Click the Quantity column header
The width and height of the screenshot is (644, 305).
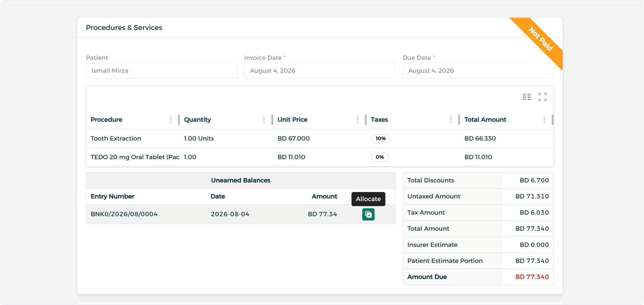(x=197, y=120)
